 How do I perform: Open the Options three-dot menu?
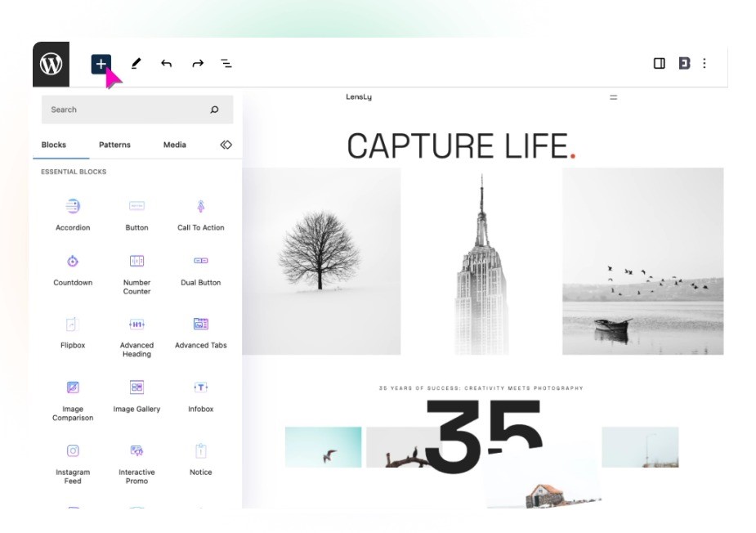(x=705, y=63)
